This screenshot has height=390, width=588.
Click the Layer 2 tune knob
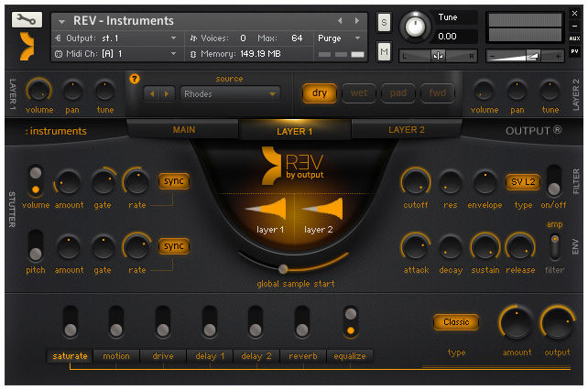pos(550,92)
